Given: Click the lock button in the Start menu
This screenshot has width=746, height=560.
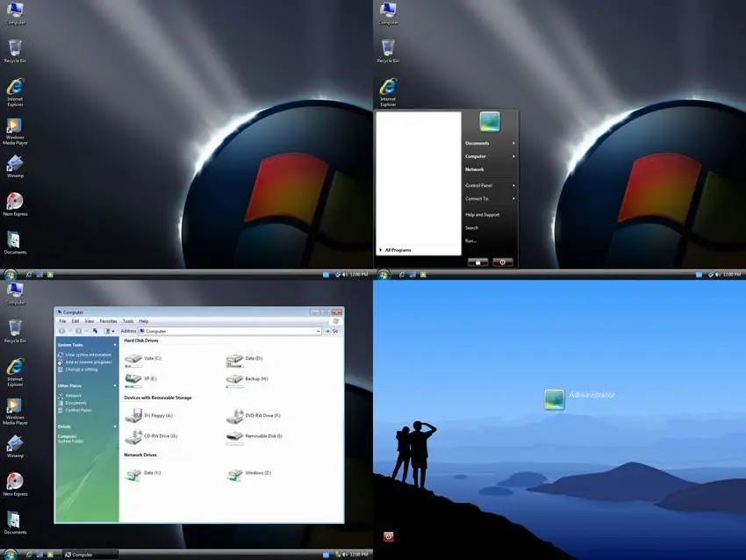Looking at the screenshot, I should [477, 262].
